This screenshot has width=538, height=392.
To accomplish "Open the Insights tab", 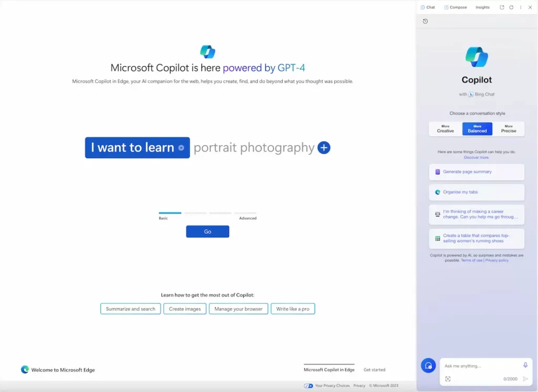I will point(482,7).
